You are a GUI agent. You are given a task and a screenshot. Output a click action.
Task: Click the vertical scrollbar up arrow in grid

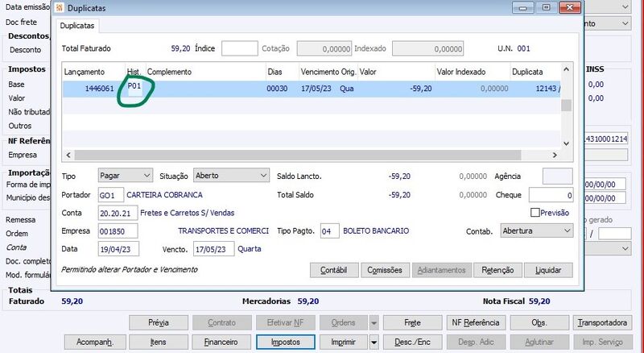(567, 69)
